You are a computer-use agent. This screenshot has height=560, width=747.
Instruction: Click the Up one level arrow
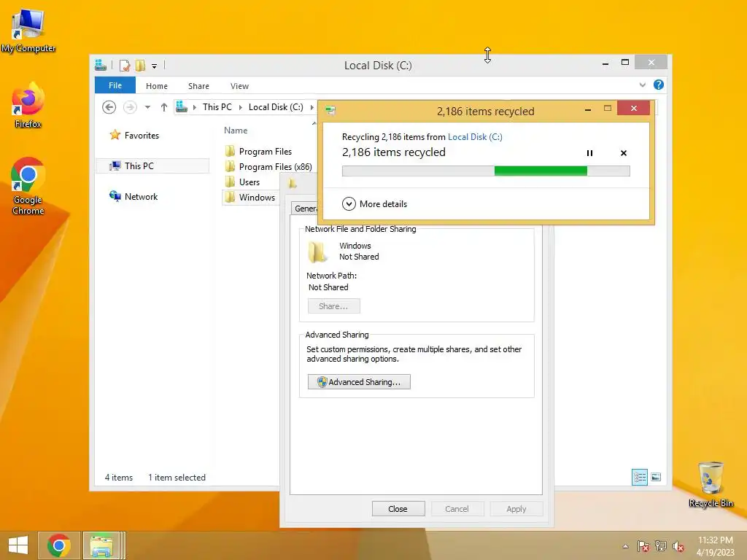pos(164,107)
